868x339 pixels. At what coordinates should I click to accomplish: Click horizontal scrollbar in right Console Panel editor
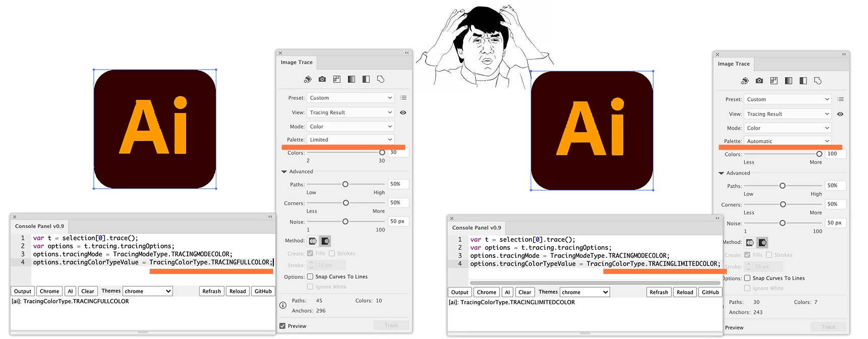(595, 283)
